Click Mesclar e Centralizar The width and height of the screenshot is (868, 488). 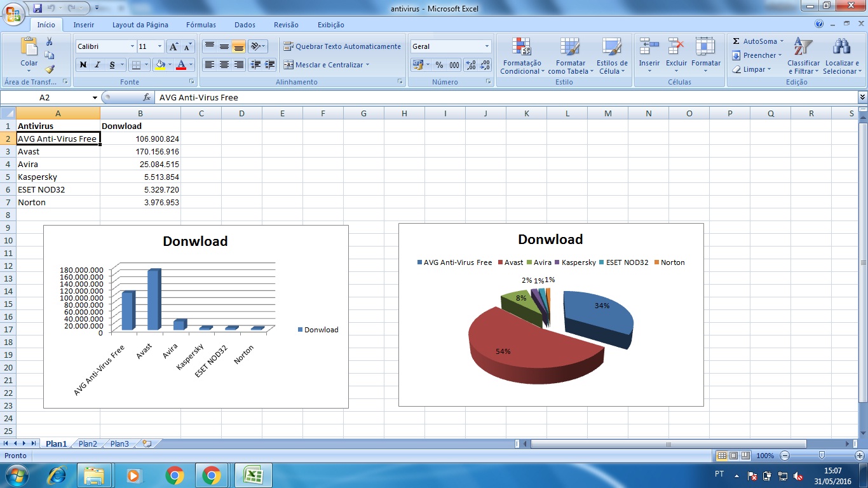[x=326, y=65]
